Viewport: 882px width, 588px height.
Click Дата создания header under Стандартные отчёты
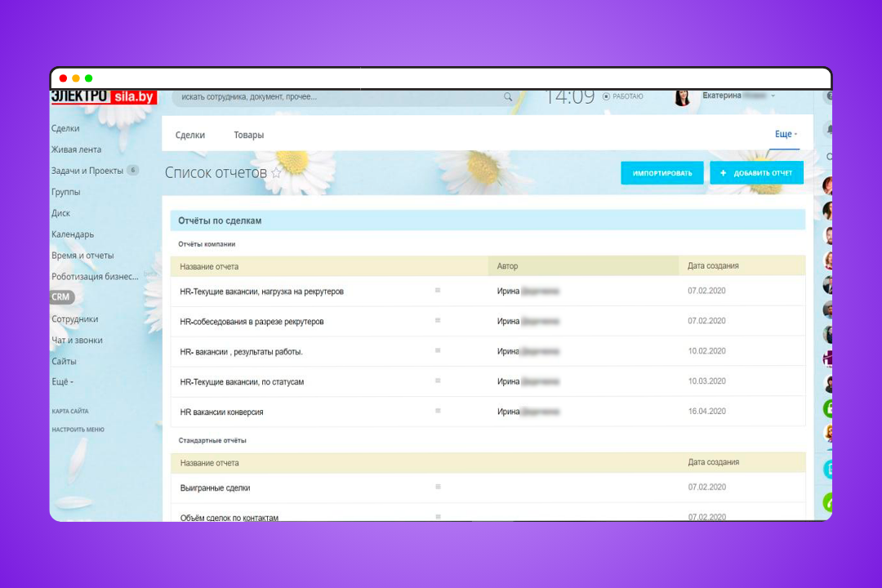(713, 462)
